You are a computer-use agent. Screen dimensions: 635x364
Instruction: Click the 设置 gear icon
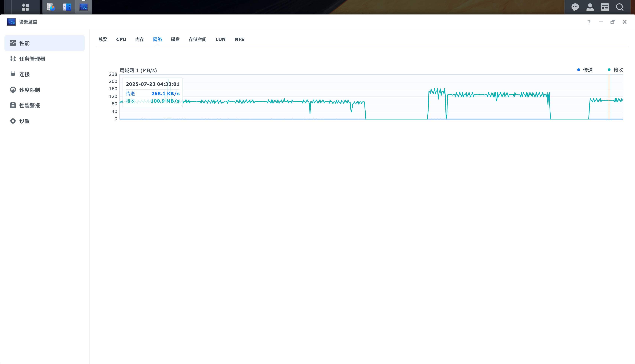click(13, 121)
